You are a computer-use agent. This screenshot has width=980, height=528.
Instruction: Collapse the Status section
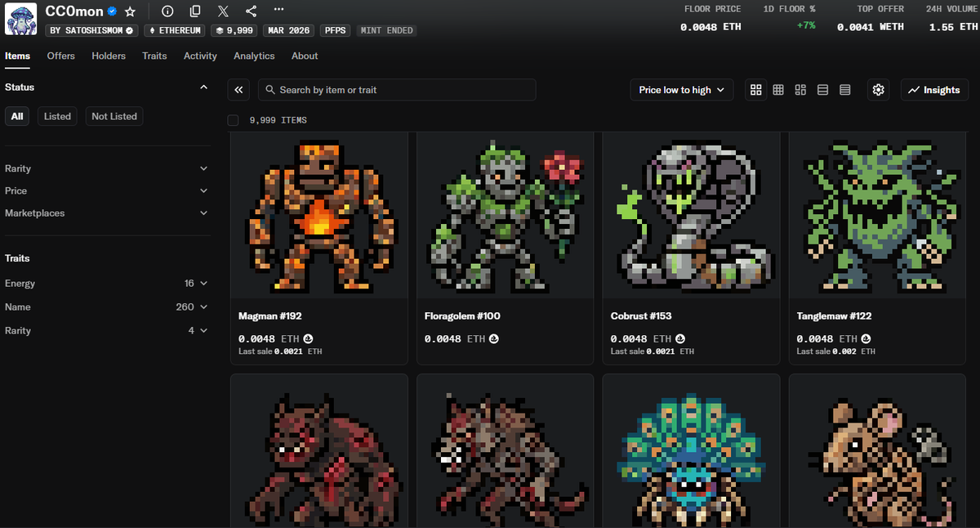tap(203, 87)
